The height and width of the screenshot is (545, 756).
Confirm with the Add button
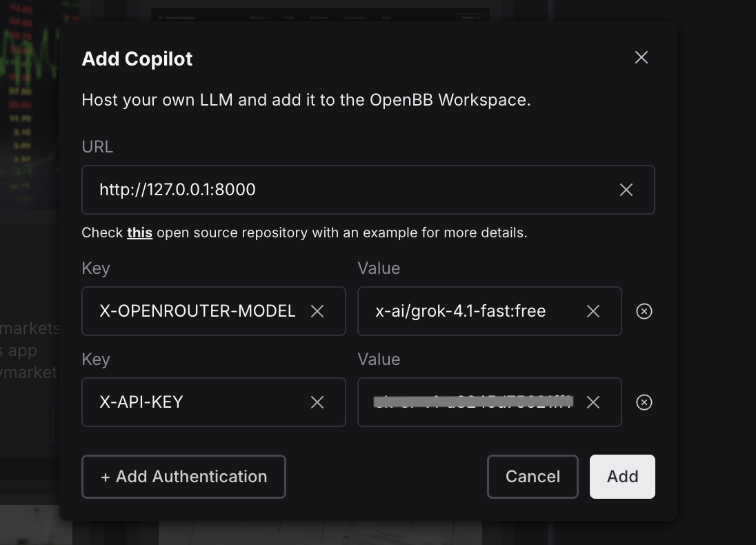[621, 476]
